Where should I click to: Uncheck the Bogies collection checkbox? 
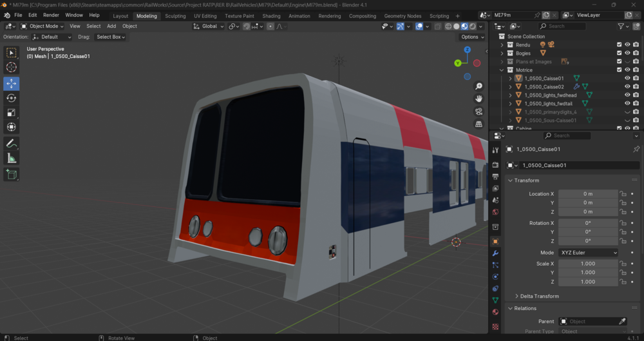point(620,53)
